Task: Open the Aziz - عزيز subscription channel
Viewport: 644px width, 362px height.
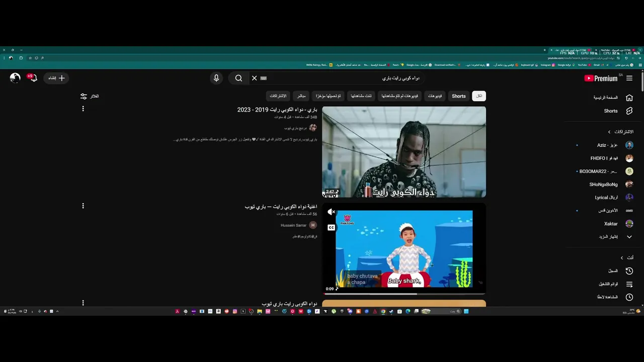Action: pos(615,145)
